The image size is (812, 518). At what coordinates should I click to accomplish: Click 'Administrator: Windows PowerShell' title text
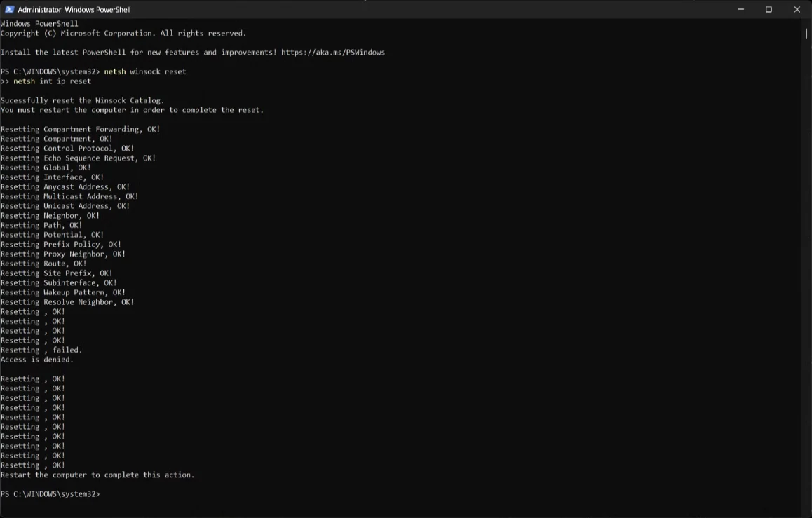click(74, 9)
